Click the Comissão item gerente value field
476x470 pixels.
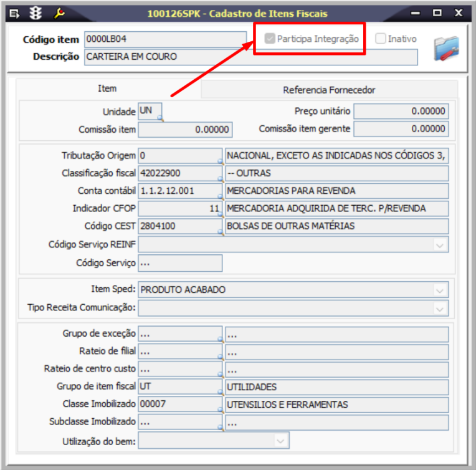click(401, 129)
